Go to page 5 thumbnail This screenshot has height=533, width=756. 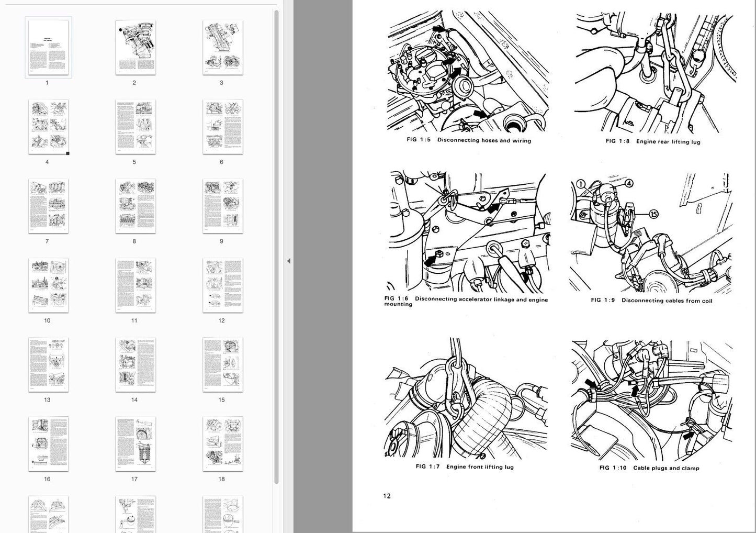tap(135, 127)
